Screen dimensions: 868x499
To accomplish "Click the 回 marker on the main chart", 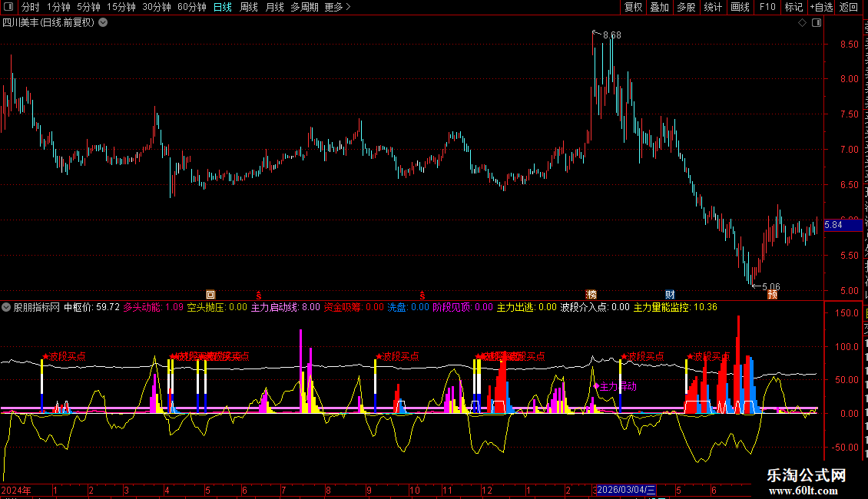I will point(210,295).
